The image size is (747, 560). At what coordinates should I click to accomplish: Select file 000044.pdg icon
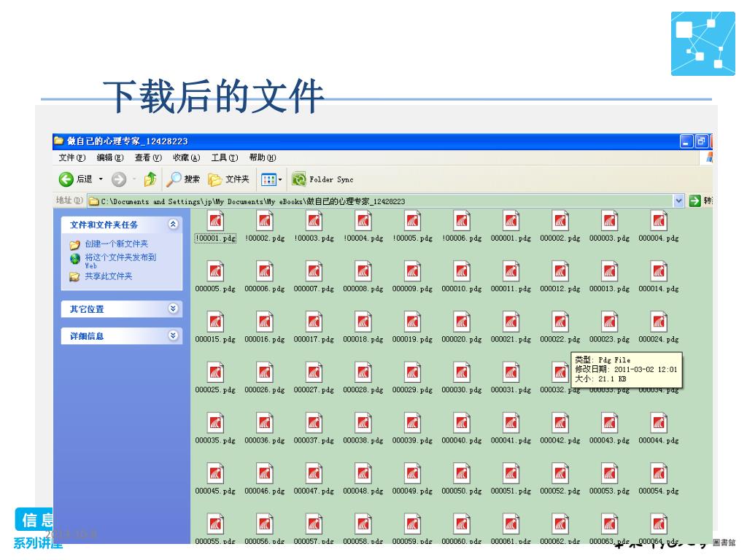(659, 423)
